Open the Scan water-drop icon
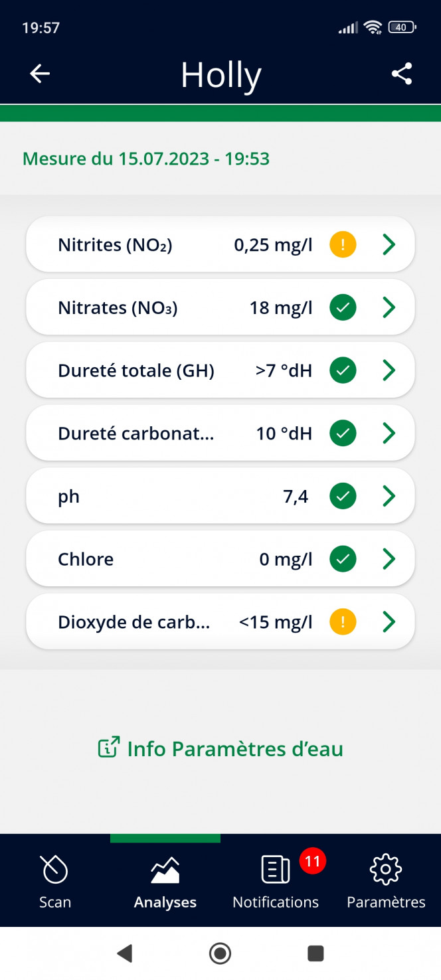The image size is (441, 980). [54, 869]
